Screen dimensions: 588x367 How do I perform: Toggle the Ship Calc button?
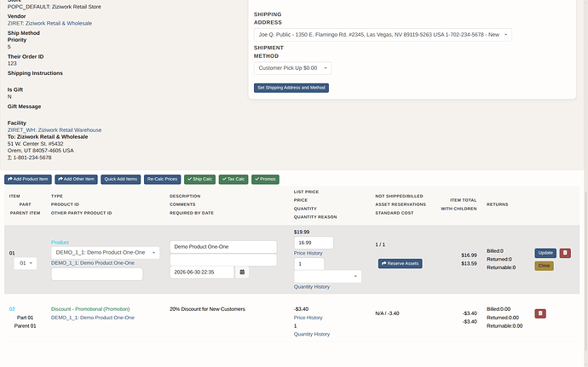click(x=200, y=179)
